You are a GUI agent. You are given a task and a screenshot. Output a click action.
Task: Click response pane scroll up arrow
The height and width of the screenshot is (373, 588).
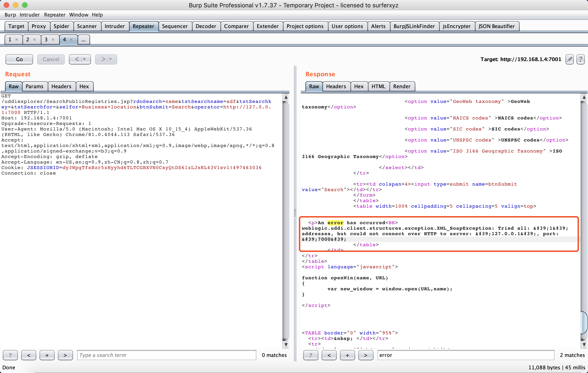(x=584, y=97)
